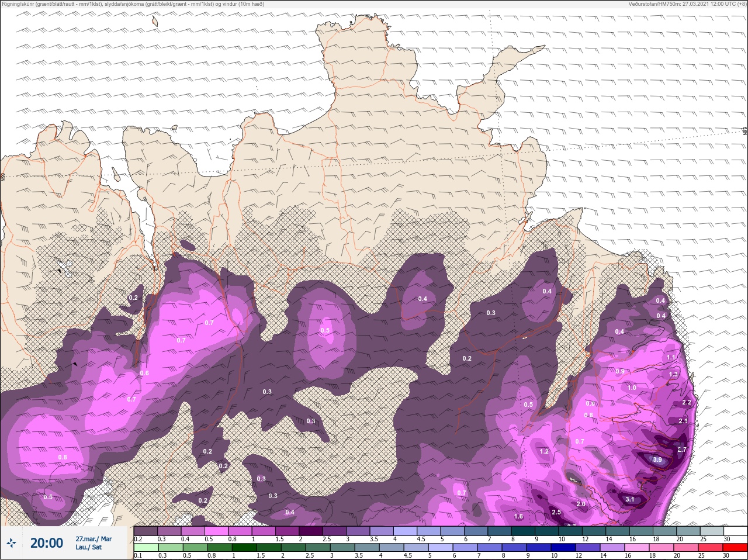Click the light lavender 4 swatch in upper legend
The height and width of the screenshot is (560, 748).
tap(405, 531)
